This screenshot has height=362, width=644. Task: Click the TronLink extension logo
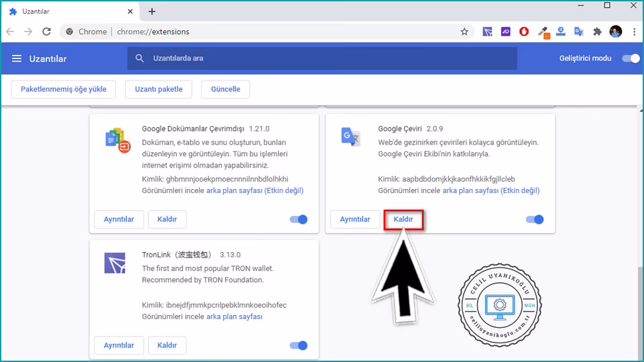115,263
